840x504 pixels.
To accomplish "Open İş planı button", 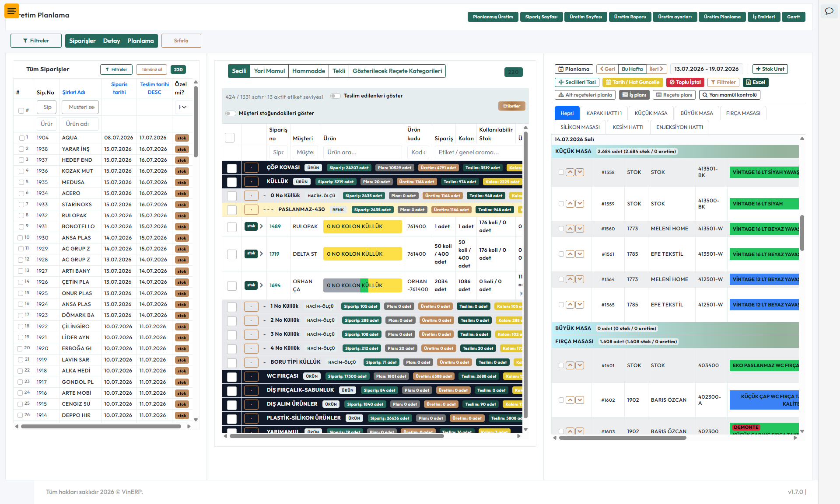I will pos(634,95).
